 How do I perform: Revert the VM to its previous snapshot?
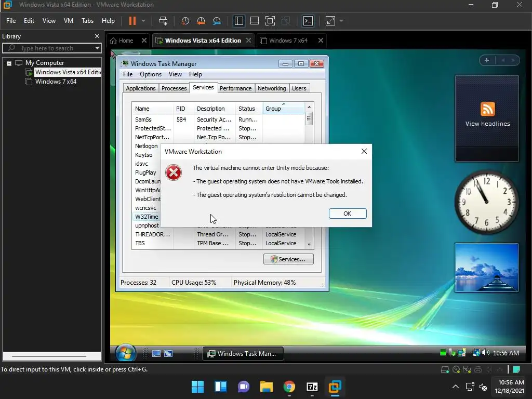201,21
